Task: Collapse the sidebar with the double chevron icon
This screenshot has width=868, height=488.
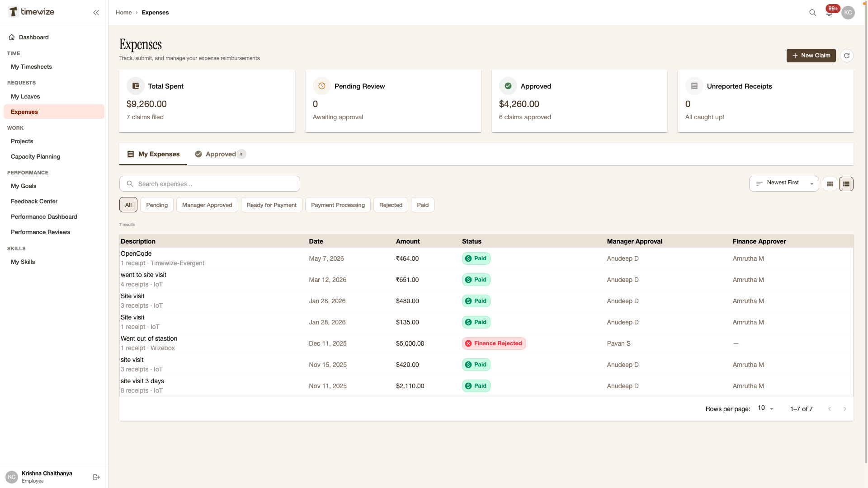Action: [96, 13]
